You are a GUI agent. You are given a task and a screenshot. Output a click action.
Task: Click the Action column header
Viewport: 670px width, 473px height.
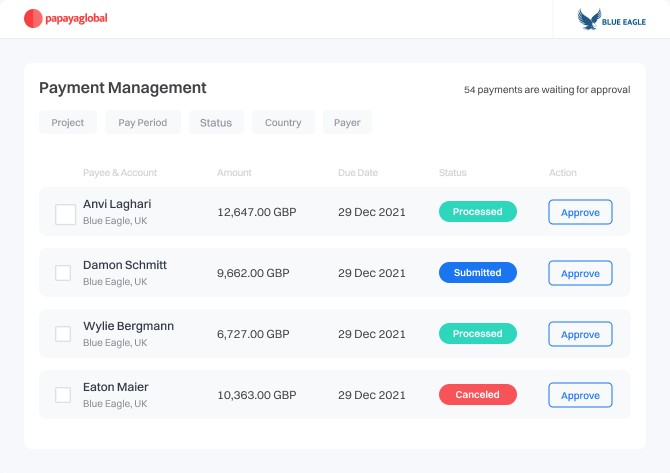(x=563, y=173)
